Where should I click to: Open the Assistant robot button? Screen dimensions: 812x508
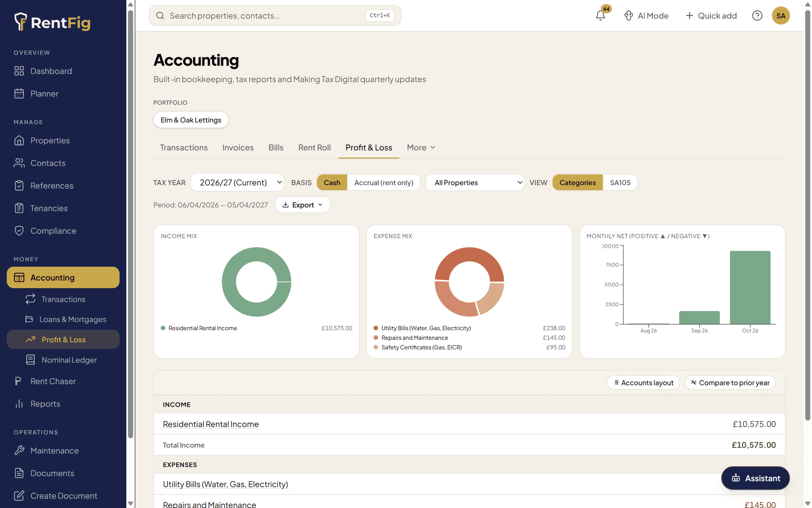coord(755,478)
